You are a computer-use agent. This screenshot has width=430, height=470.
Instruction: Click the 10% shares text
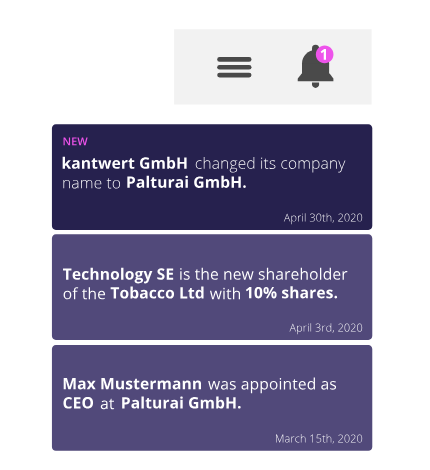coord(292,293)
